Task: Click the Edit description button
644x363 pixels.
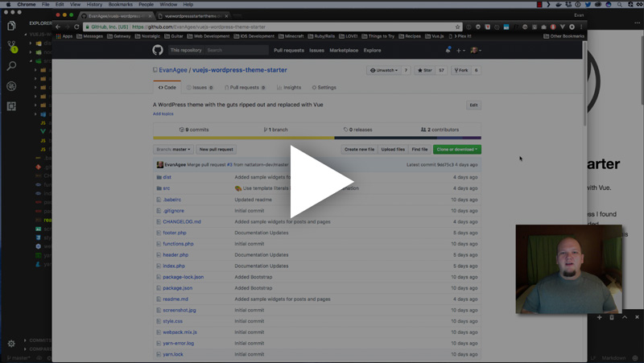Action: click(473, 105)
